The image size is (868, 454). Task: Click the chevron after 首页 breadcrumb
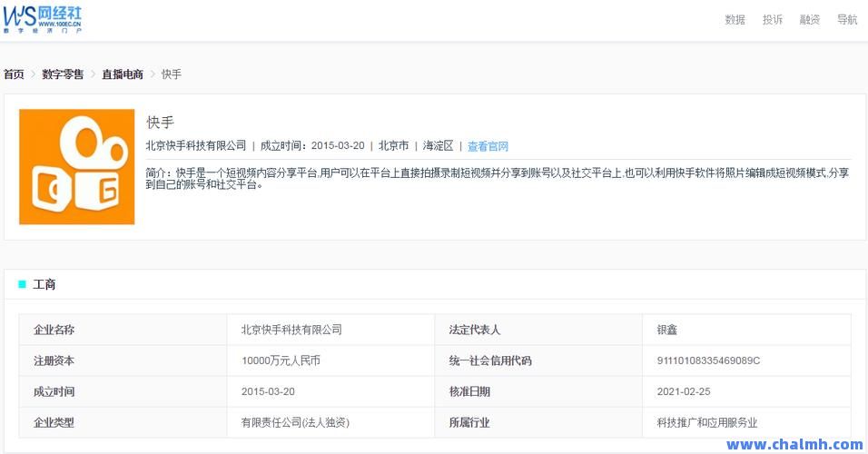click(33, 74)
